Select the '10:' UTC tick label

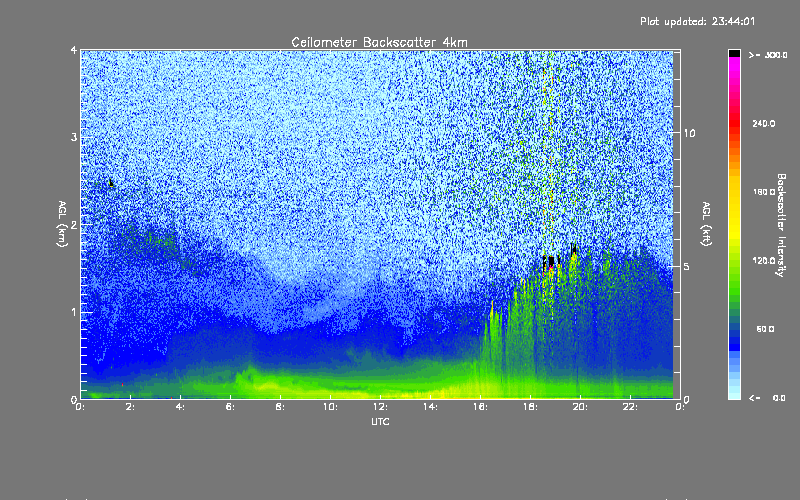(x=330, y=407)
